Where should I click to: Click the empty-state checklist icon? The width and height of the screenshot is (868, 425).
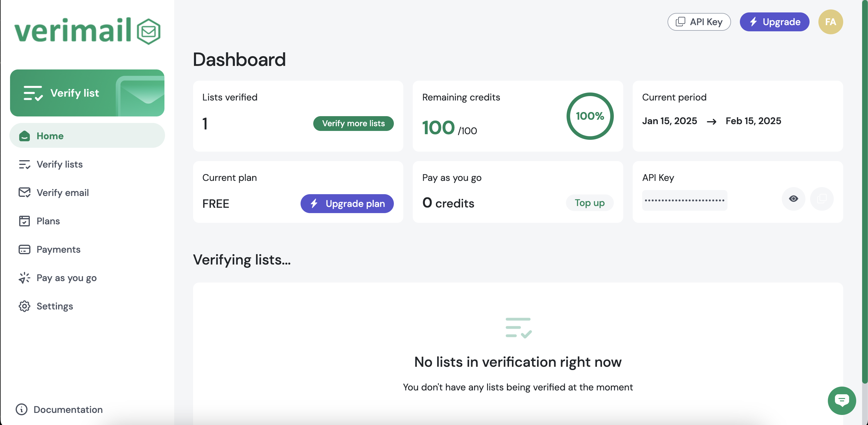click(x=518, y=328)
